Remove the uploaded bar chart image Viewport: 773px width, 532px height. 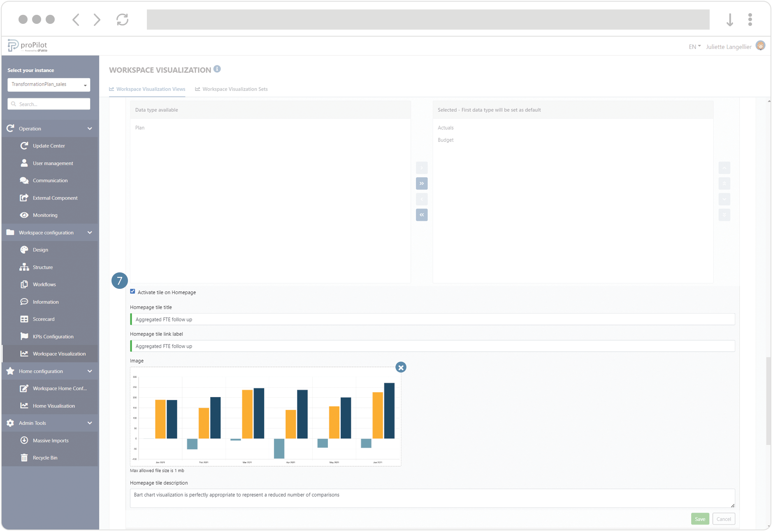401,367
